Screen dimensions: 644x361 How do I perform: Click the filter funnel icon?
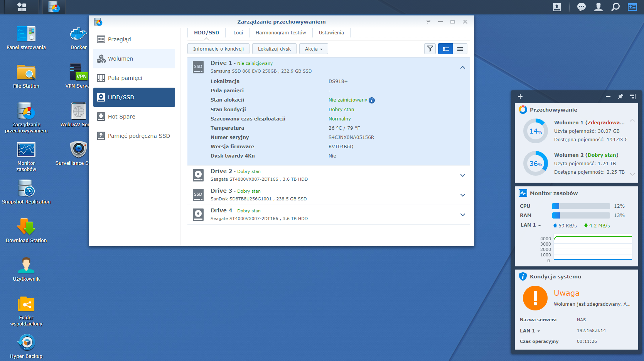click(x=430, y=49)
